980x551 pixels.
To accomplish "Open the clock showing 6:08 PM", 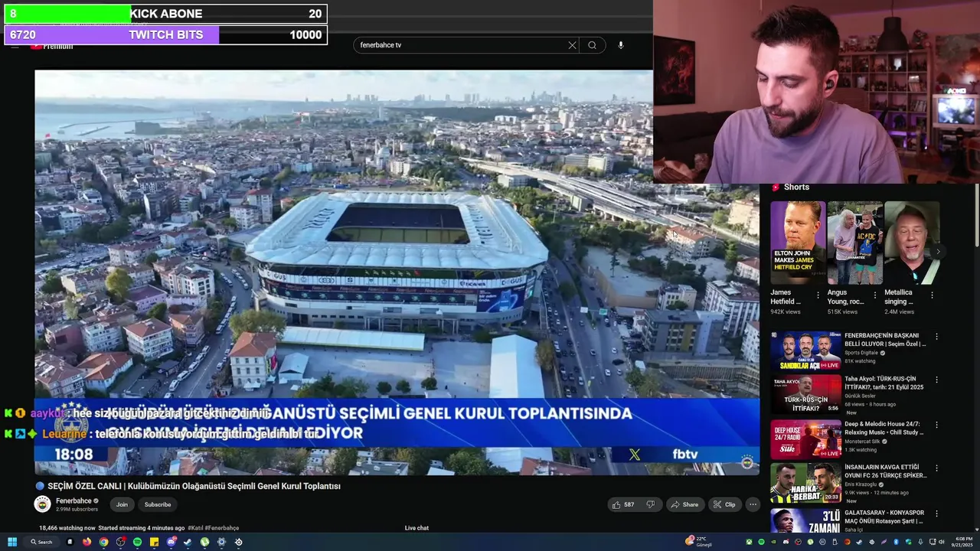I will tap(964, 542).
